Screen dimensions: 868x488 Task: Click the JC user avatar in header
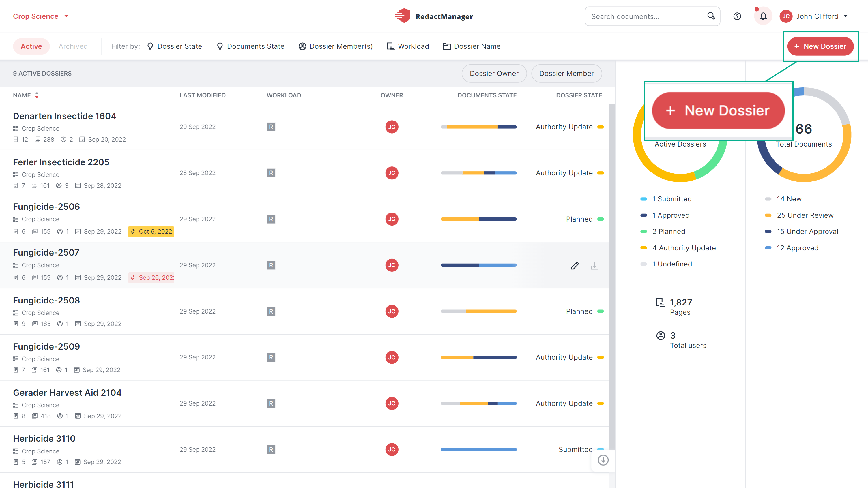click(786, 16)
